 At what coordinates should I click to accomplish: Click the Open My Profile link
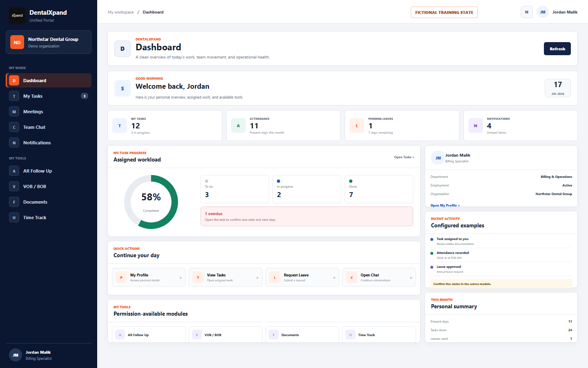click(445, 205)
